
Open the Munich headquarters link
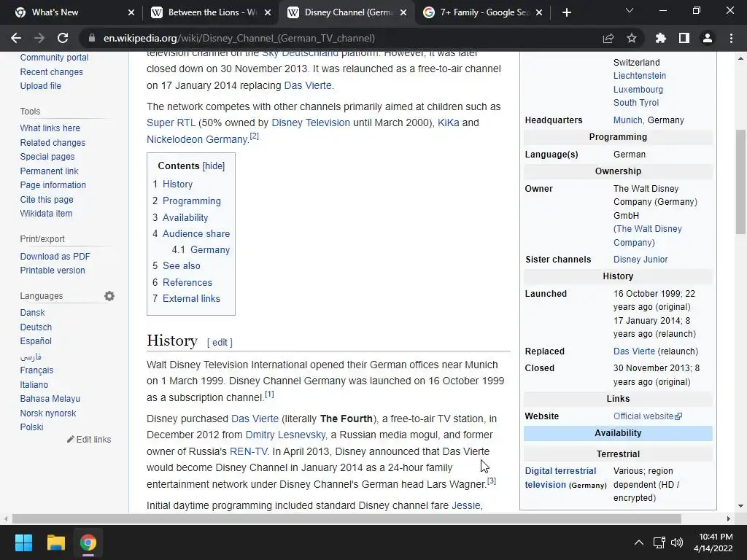[x=627, y=120]
